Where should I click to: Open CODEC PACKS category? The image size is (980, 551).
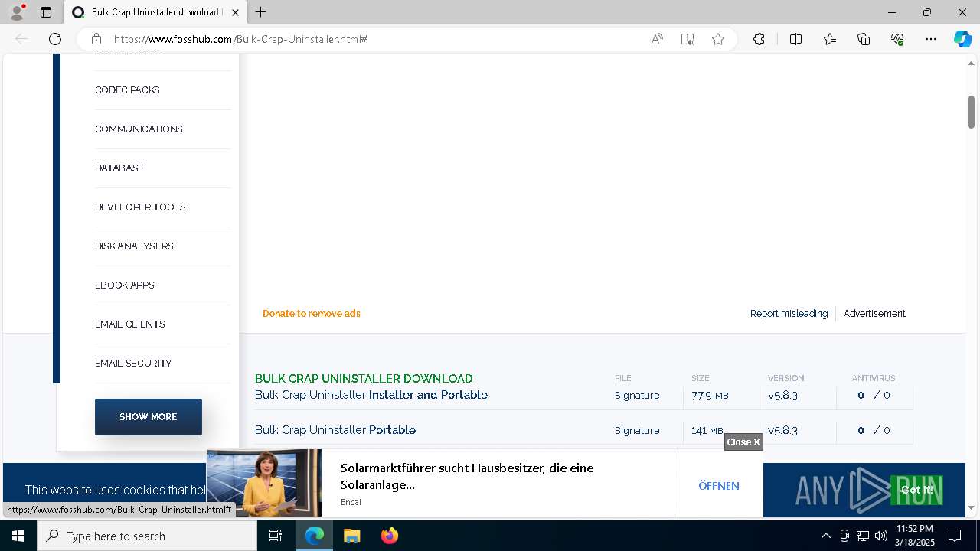(x=127, y=90)
